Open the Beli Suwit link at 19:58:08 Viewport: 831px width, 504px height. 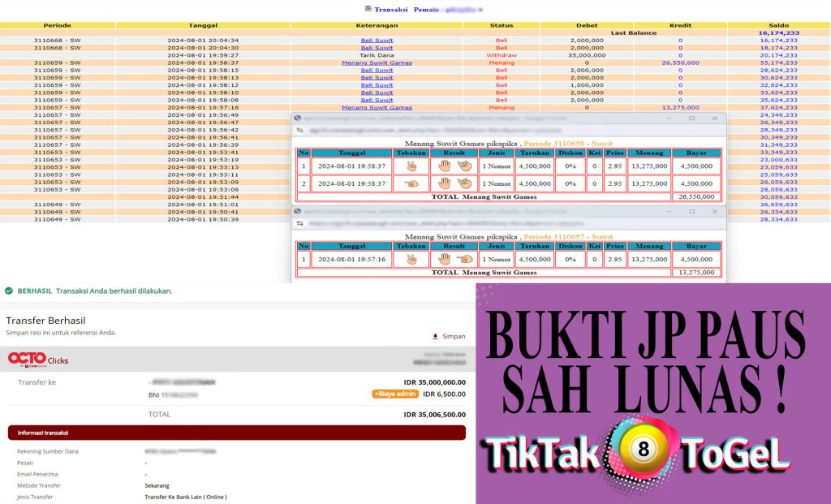tap(377, 100)
